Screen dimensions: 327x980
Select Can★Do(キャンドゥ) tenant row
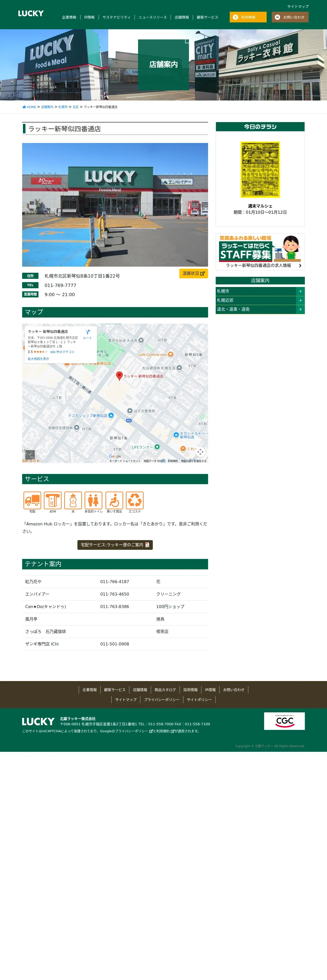pyautogui.click(x=115, y=607)
